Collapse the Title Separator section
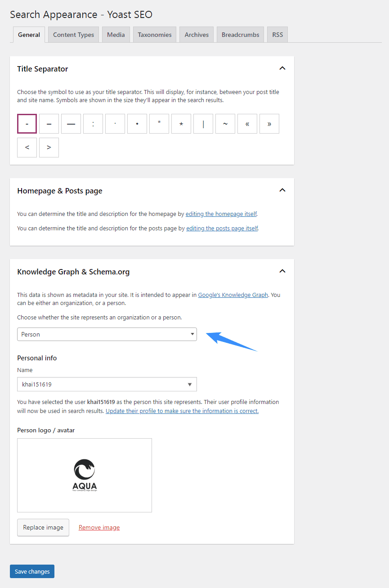Viewport: 389px width, 588px height. [x=282, y=68]
